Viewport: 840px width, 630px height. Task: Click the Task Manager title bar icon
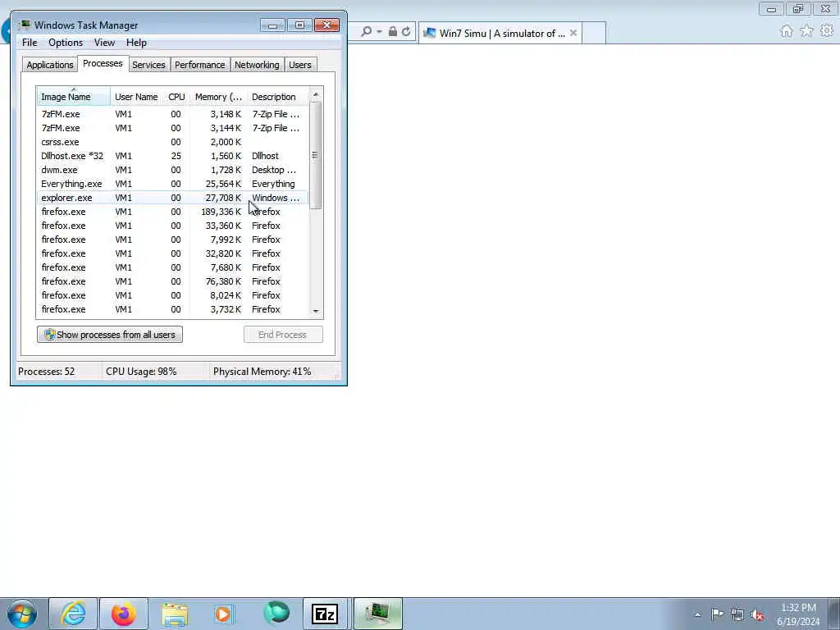[24, 25]
